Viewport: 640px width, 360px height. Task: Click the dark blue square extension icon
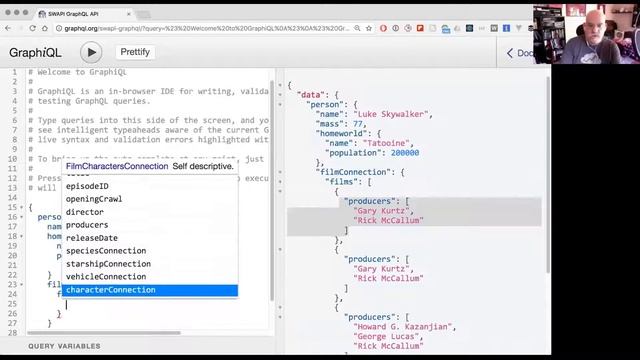(469, 28)
